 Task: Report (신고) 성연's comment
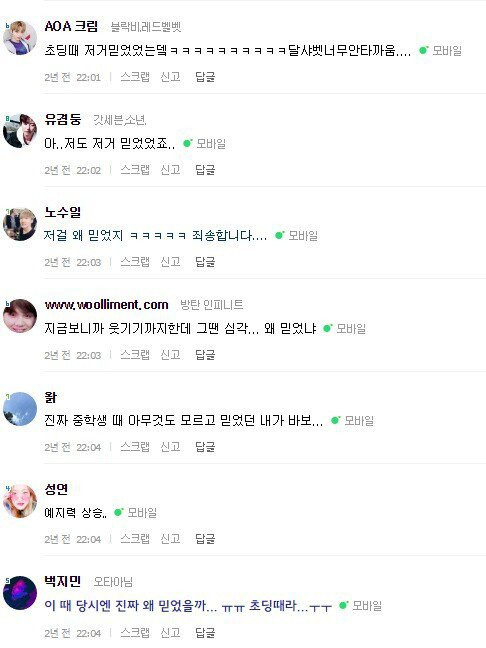tap(170, 538)
